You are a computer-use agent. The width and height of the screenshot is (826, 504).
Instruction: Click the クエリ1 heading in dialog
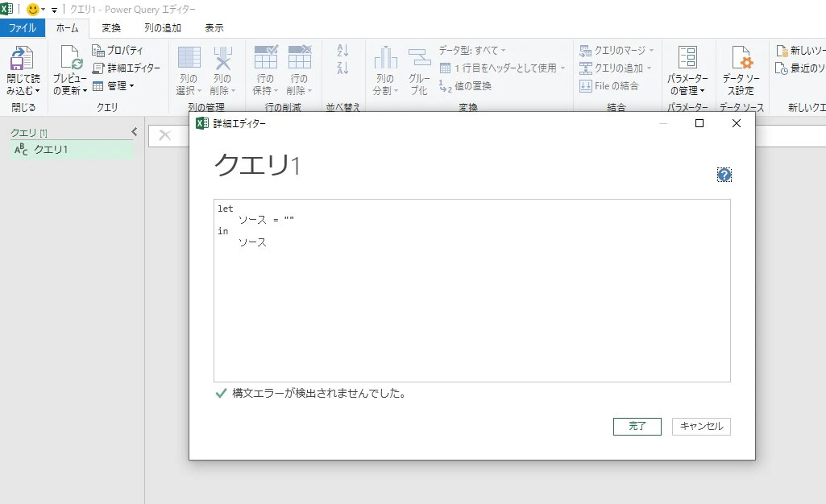click(x=257, y=165)
